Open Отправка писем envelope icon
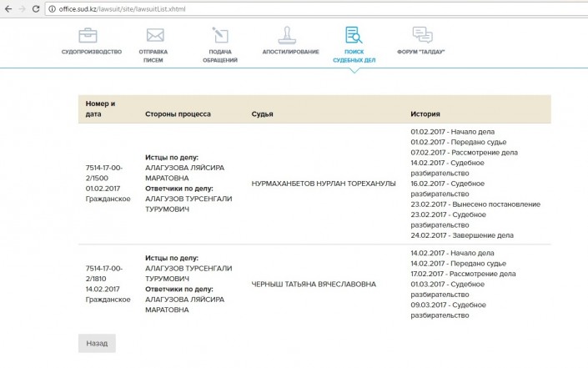 154,35
